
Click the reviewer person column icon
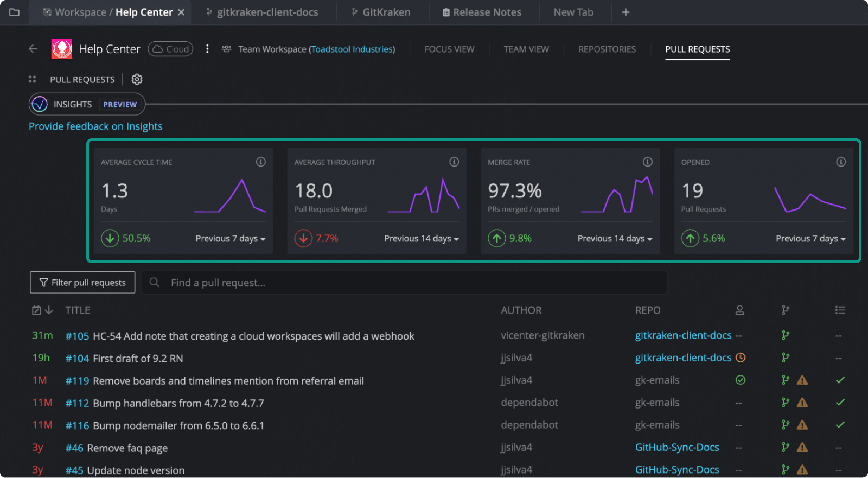[x=739, y=310]
